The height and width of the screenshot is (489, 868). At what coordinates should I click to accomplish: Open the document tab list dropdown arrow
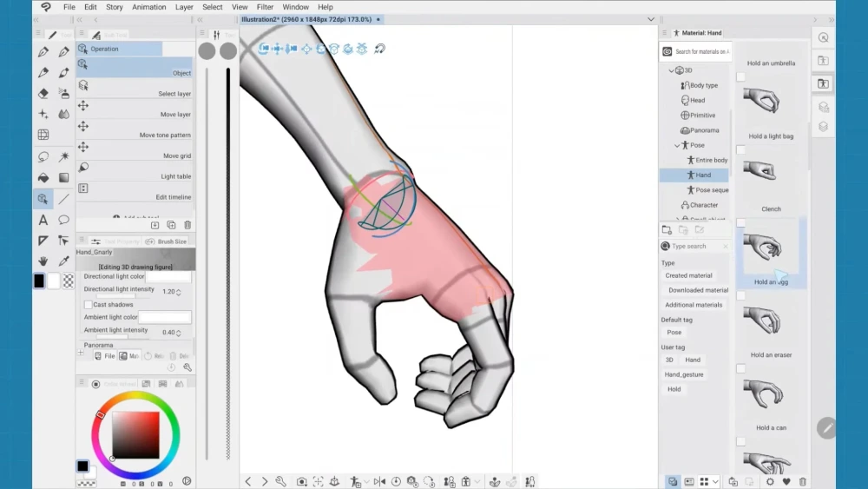coord(651,19)
